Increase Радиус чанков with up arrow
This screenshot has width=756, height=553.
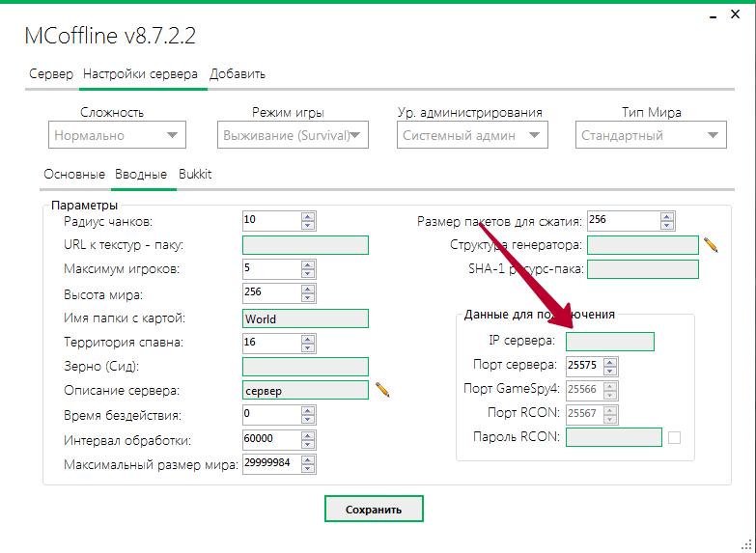pyautogui.click(x=308, y=216)
